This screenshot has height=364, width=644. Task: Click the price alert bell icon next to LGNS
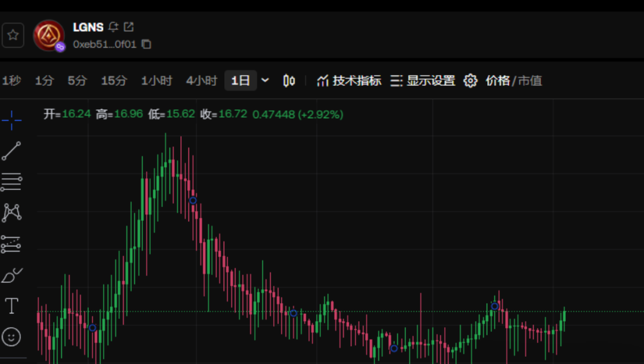(x=114, y=27)
